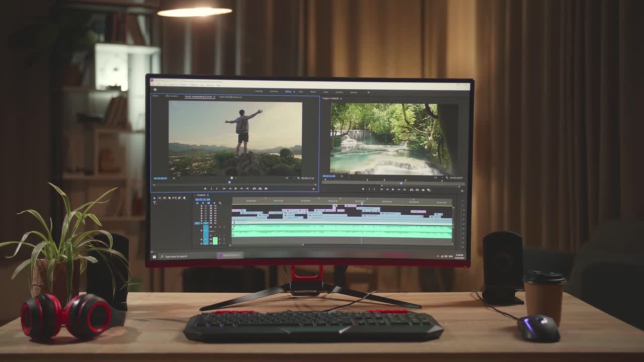Select the Razor tool in the timeline toolbar

tap(169, 198)
